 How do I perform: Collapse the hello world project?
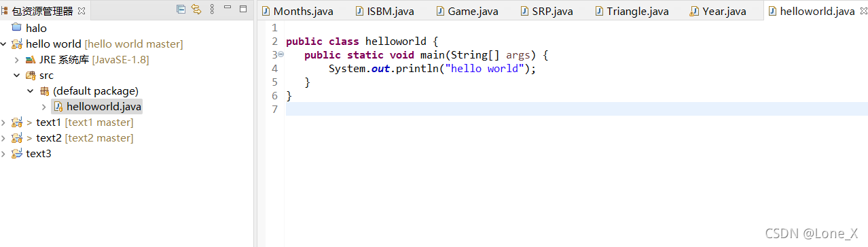(4, 44)
